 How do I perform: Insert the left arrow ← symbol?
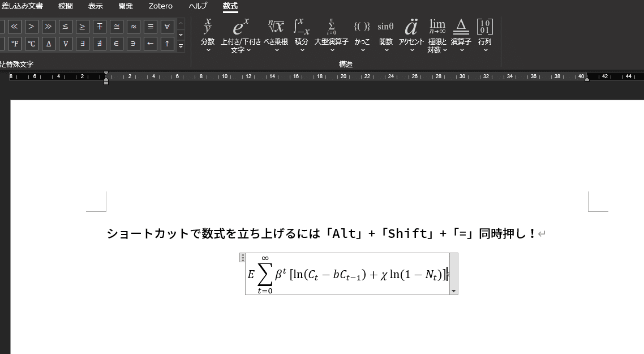tap(151, 44)
